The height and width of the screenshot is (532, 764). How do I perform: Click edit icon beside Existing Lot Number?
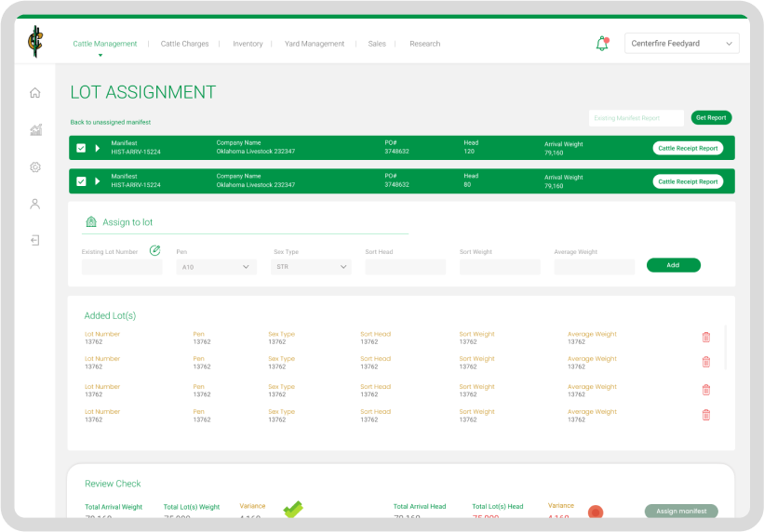pyautogui.click(x=155, y=250)
